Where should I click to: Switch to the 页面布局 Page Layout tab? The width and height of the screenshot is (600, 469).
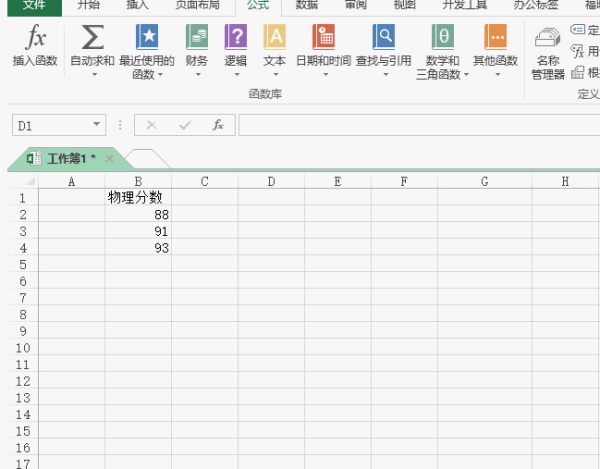coord(197,5)
